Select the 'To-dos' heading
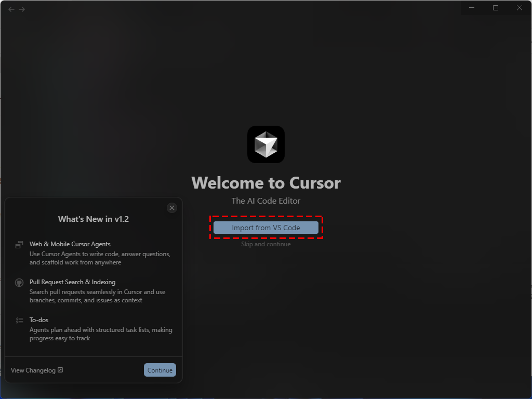 pos(39,320)
